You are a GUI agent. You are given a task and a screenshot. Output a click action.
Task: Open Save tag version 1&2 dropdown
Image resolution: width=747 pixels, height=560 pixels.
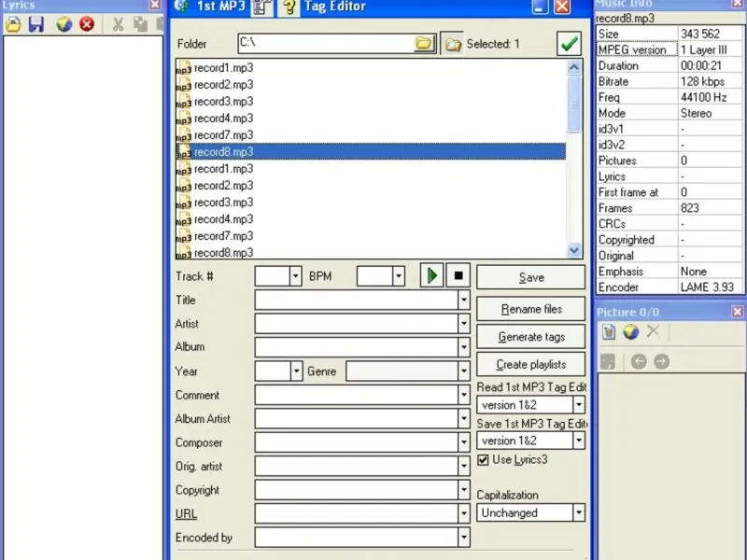point(578,441)
